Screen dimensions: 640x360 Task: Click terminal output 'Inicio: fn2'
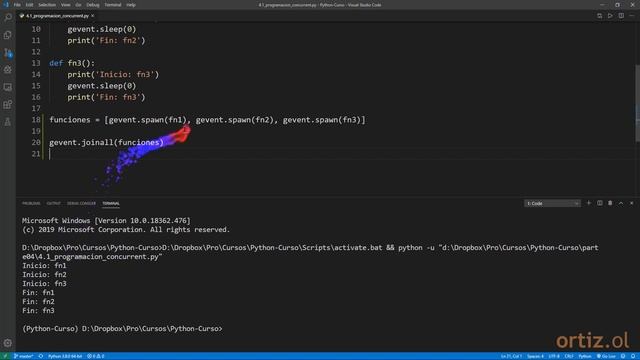pos(44,275)
